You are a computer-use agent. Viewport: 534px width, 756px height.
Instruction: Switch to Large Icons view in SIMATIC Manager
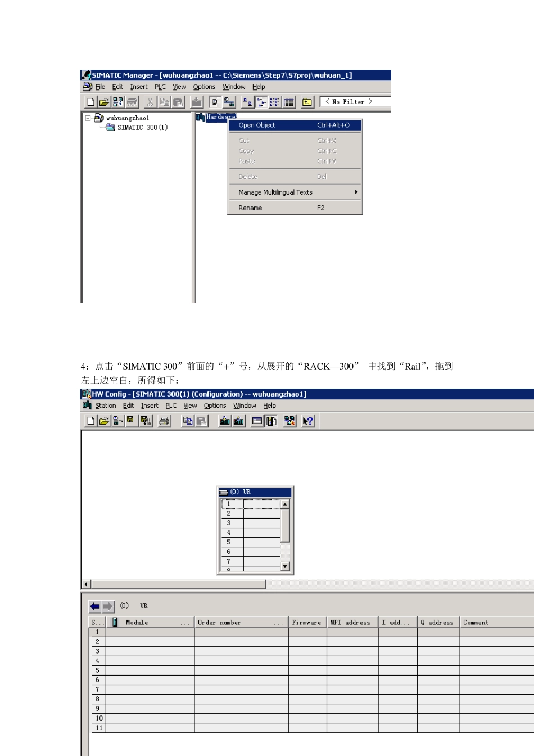[247, 102]
